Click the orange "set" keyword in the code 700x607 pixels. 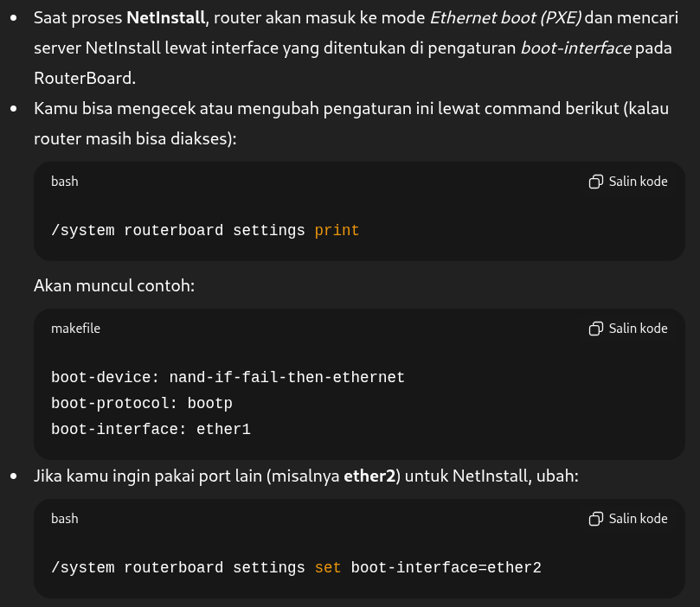tap(328, 568)
